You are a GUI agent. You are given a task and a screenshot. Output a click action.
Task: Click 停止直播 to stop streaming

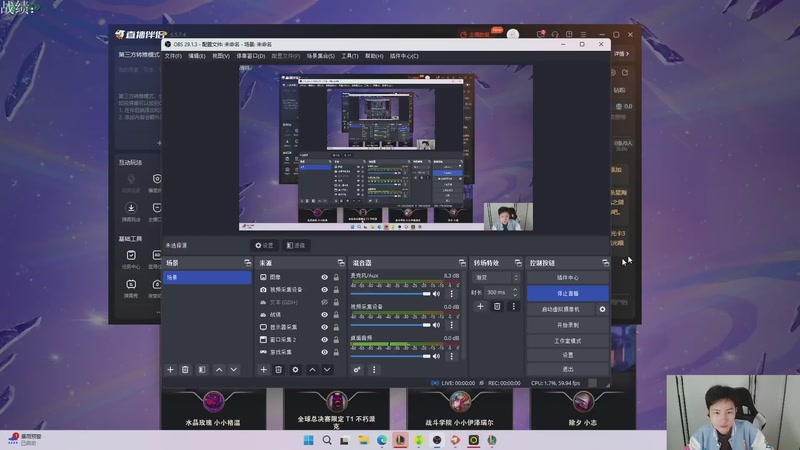click(567, 293)
